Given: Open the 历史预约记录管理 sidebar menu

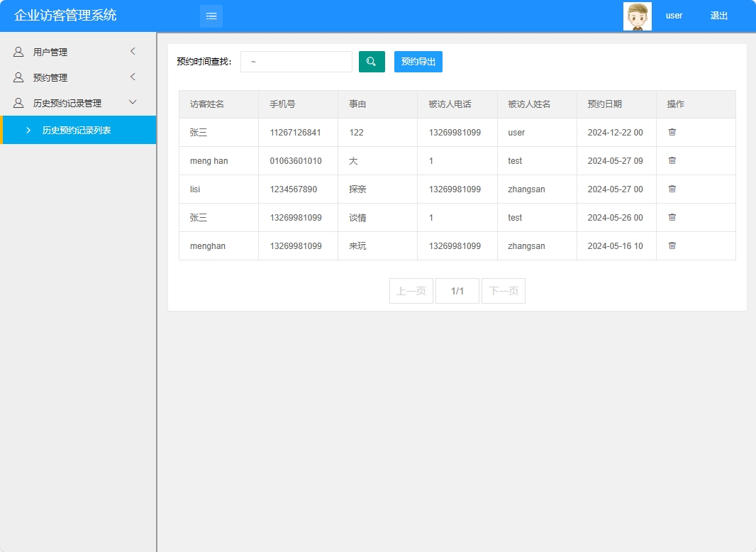Looking at the screenshot, I should click(67, 102).
